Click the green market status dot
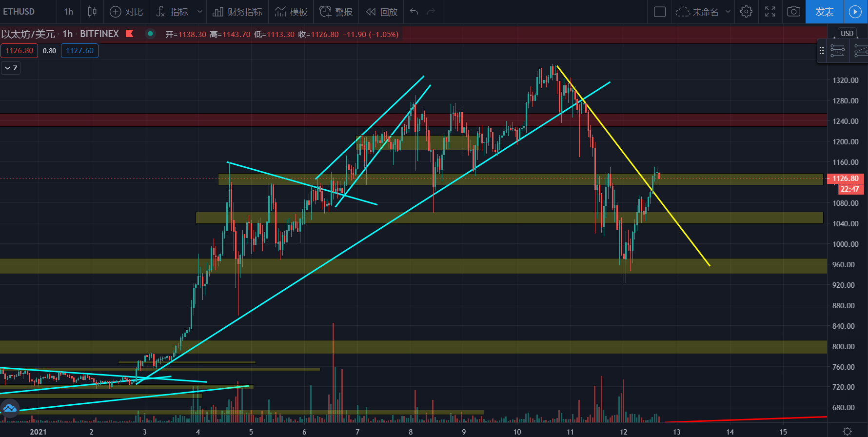868x437 pixels. pos(150,34)
